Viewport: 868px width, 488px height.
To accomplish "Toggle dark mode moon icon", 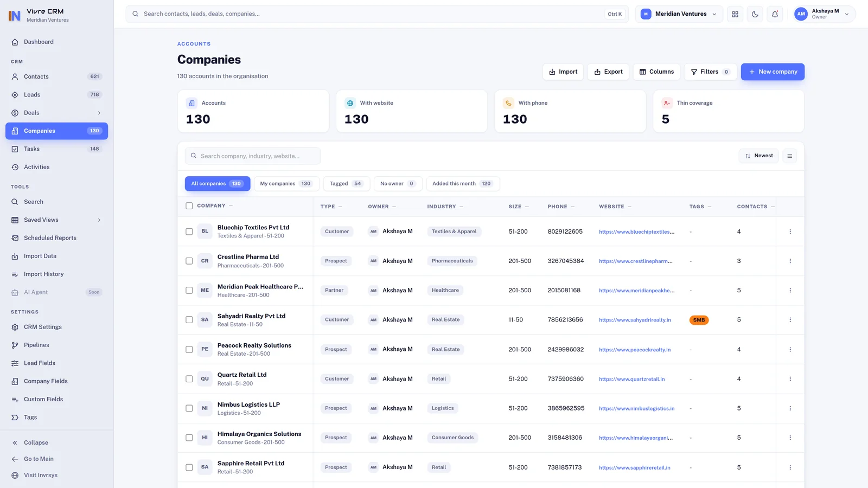I will [755, 14].
